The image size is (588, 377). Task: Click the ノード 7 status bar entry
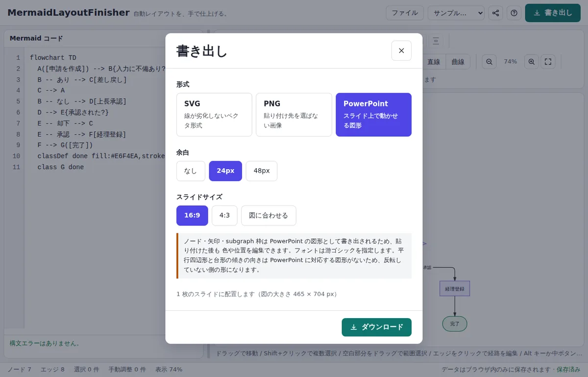click(20, 369)
